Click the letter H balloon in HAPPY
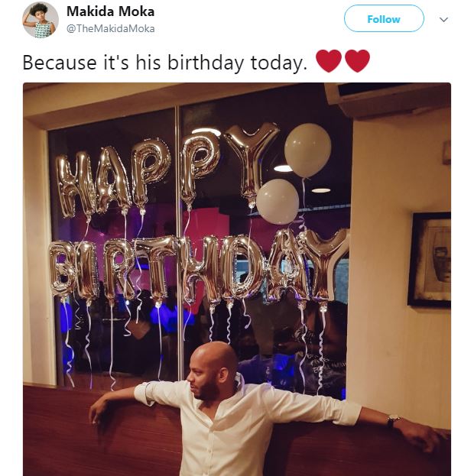This screenshot has width=461, height=476. pos(73,182)
